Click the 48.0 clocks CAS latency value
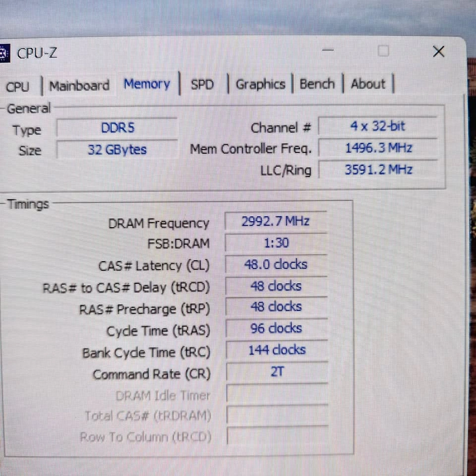The height and width of the screenshot is (476, 476). pos(276,264)
